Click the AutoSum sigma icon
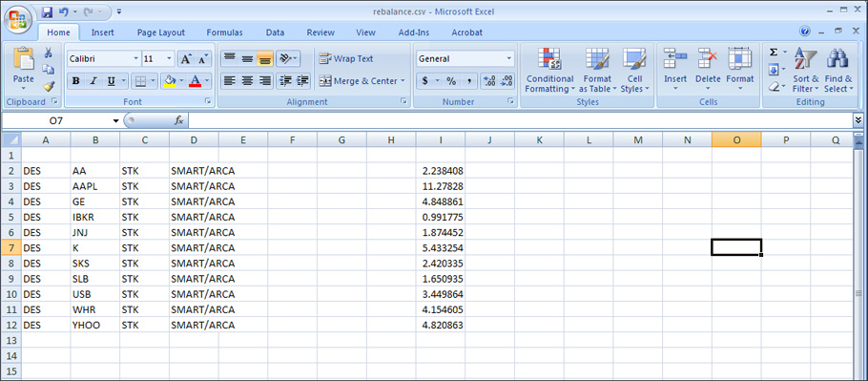Screen dimensions: 868x381 774,53
